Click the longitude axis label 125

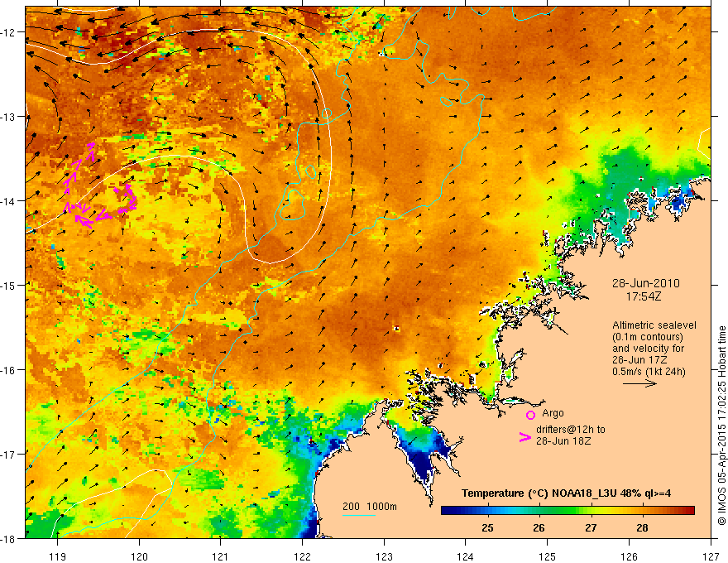548,556
